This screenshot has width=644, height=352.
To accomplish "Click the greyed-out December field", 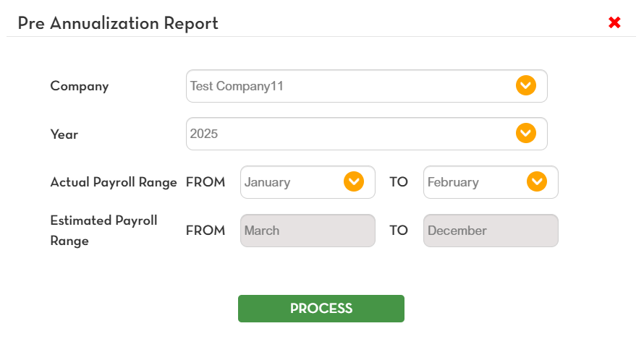I will click(x=491, y=231).
